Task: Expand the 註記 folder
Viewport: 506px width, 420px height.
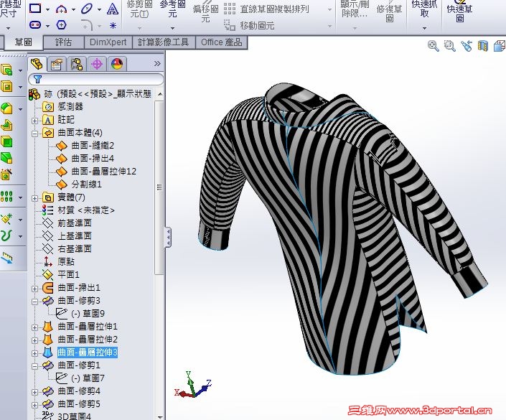Action: click(35, 121)
